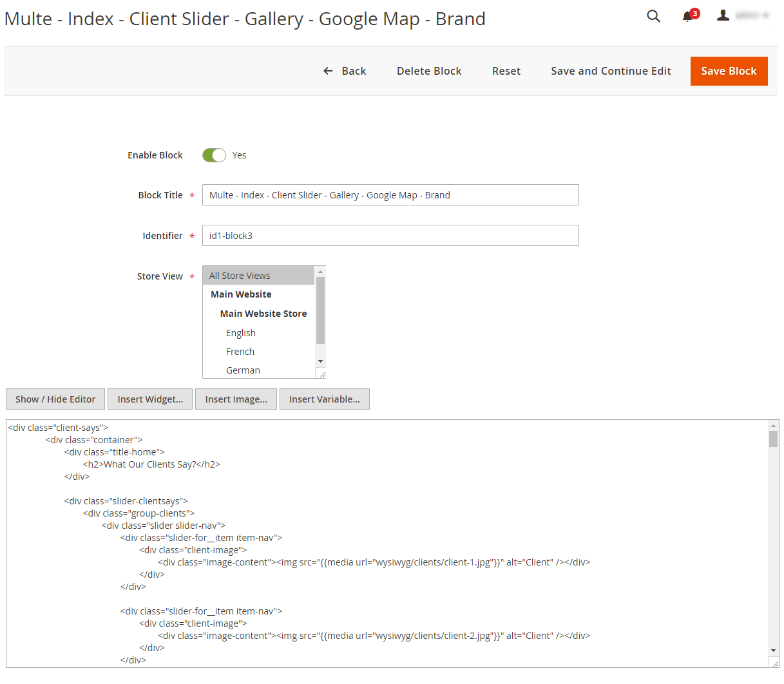784x684 pixels.
Task: Edit the Block Title field
Action: tap(390, 195)
